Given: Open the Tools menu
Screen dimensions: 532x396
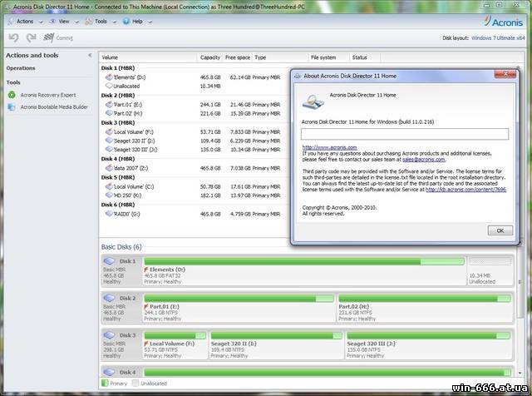Looking at the screenshot, I should pos(101,22).
